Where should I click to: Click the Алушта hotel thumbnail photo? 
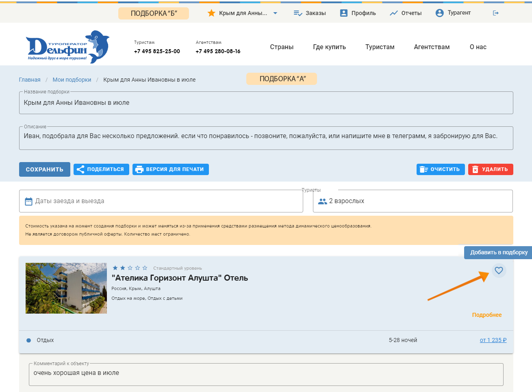[66, 288]
